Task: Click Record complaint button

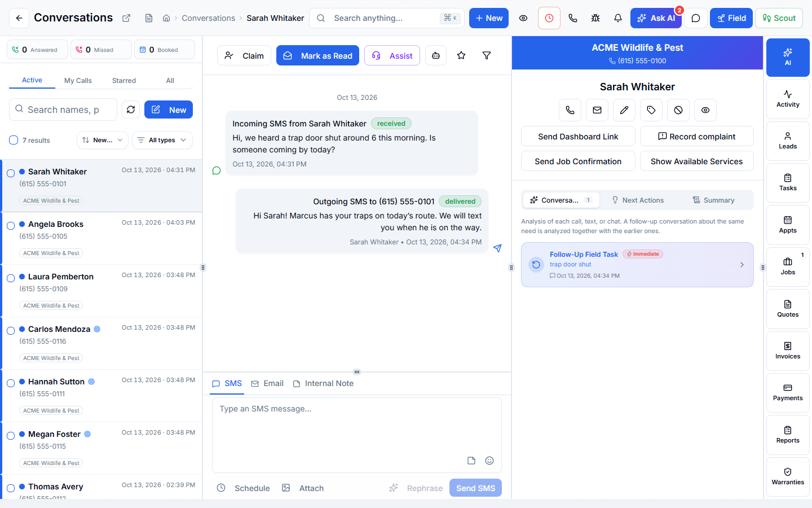Action: pyautogui.click(x=697, y=136)
